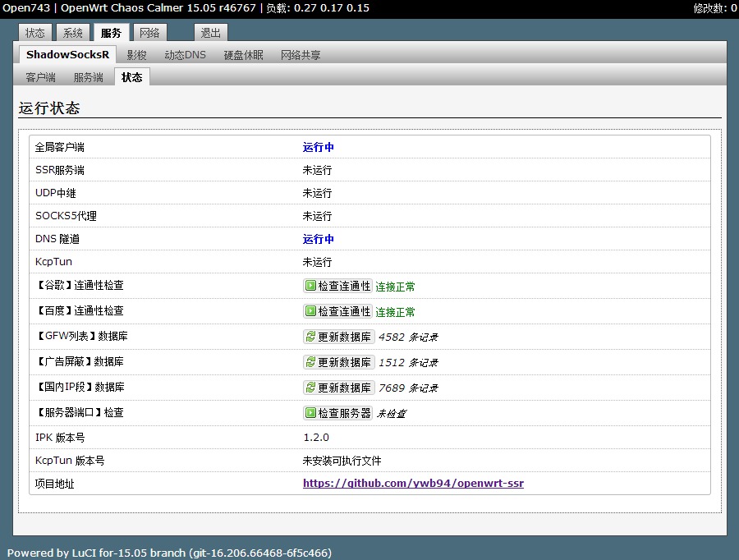739x560 pixels.
Task: Click the 项目地址 row label
Action: tap(55, 484)
